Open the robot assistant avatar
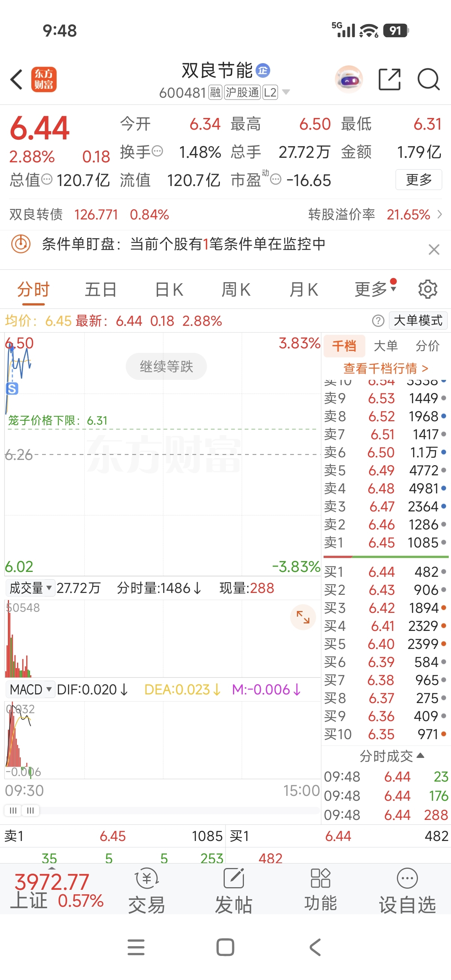Screen dimensions: 451x980 click(x=349, y=80)
